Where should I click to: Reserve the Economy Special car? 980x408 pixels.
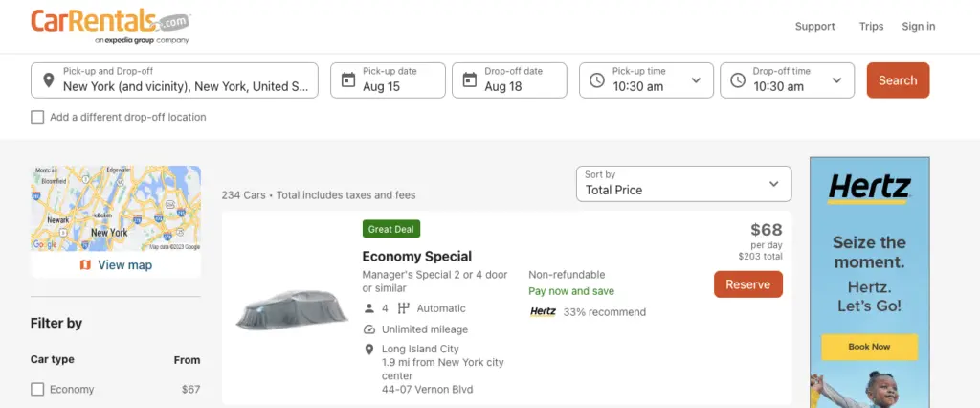tap(747, 284)
